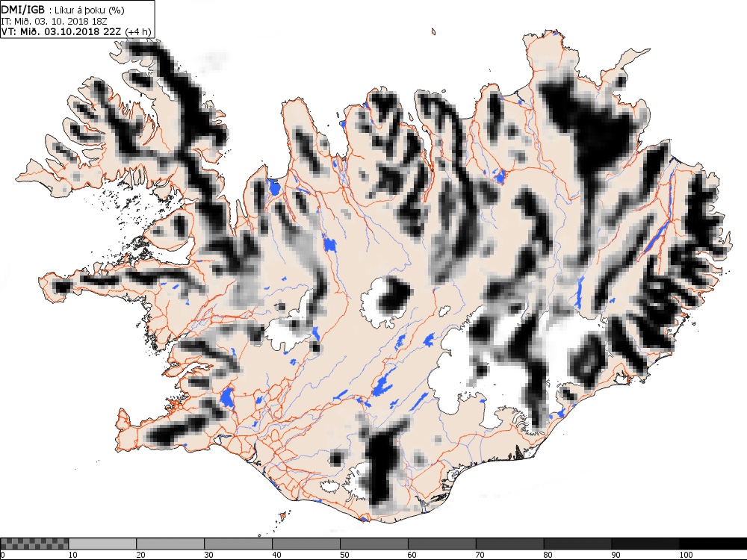Click the 'DMI/IGB' title text
Screen dimensions: 747x560
[x=23, y=10]
